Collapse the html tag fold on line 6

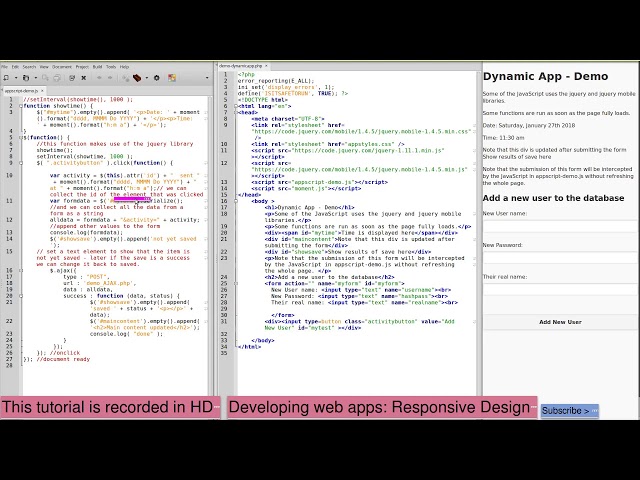[236, 106]
